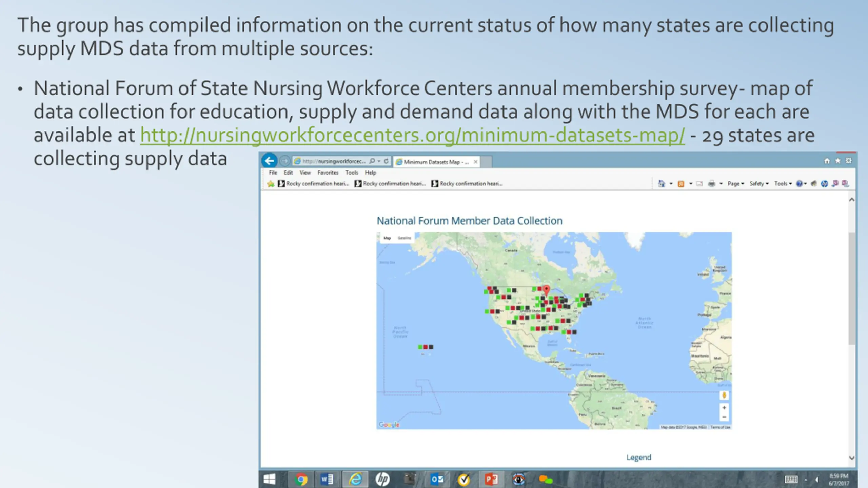The image size is (868, 488).
Task: Expand the Home page dropdown arrow
Action: point(671,184)
